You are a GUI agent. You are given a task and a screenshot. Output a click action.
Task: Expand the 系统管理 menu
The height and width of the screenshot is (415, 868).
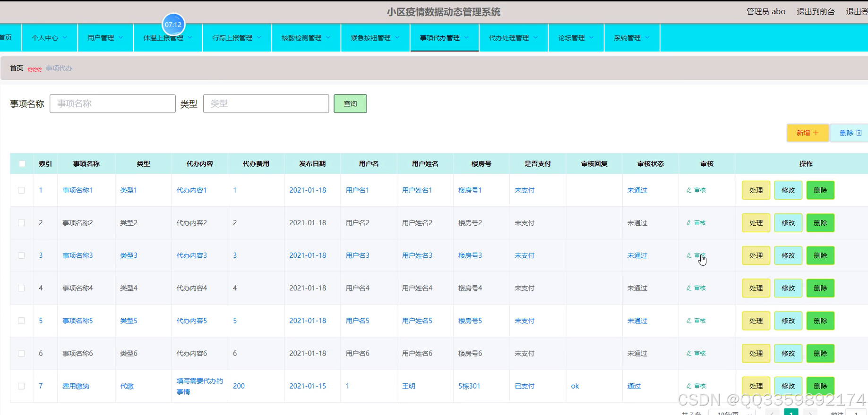[x=632, y=38]
